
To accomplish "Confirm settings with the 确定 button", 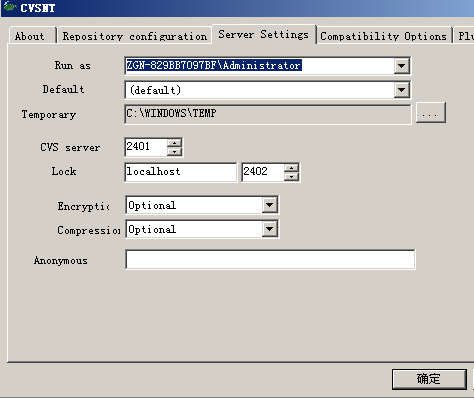I will coord(429,379).
